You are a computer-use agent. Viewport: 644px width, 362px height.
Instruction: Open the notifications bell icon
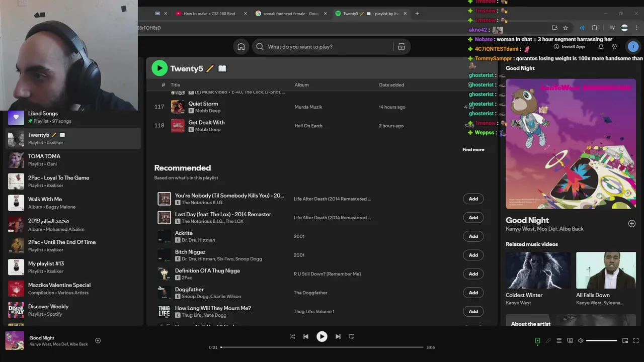(601, 47)
